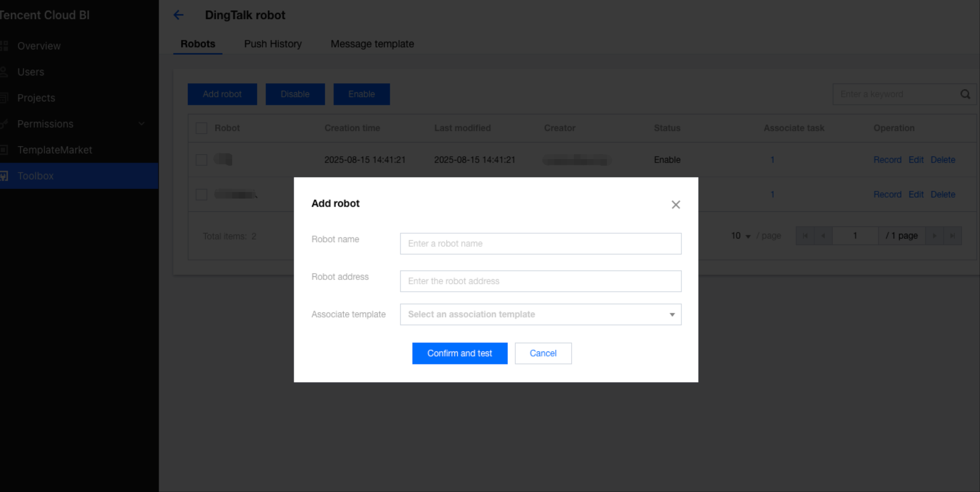Close the Add robot dialog

[675, 204]
